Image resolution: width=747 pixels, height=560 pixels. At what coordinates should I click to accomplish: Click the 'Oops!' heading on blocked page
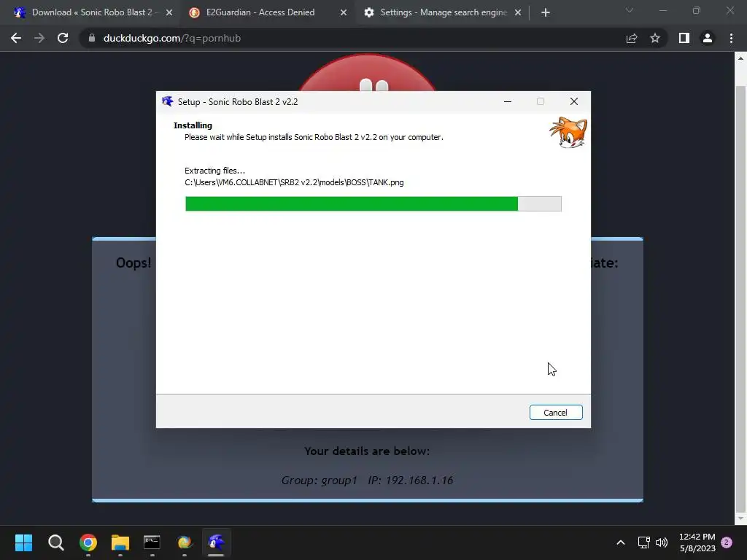tap(133, 262)
